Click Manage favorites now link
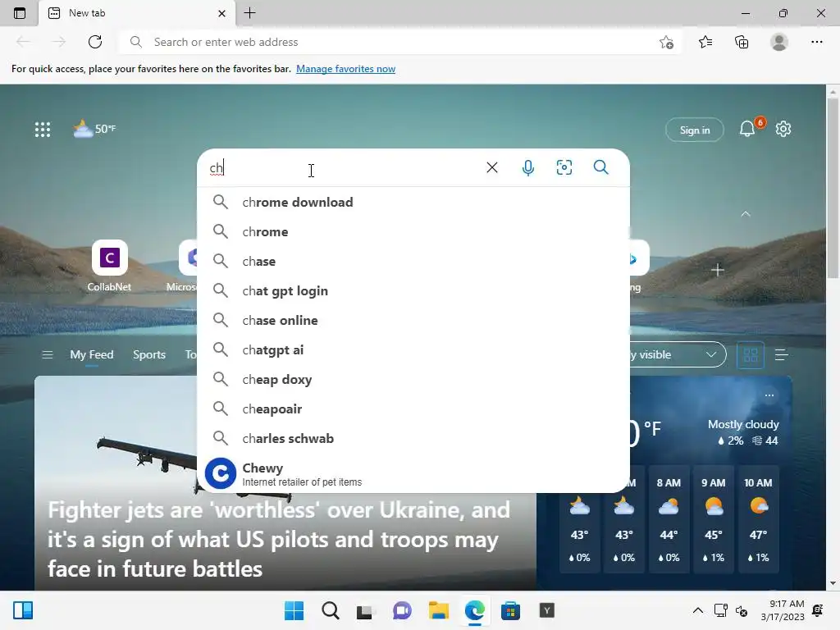 (x=345, y=69)
